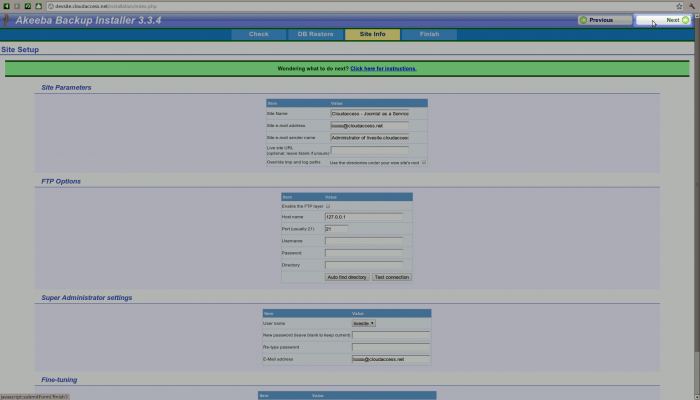Viewport: 700px width, 400px height.
Task: Open the Super Administrator User name dropdown
Action: point(363,323)
